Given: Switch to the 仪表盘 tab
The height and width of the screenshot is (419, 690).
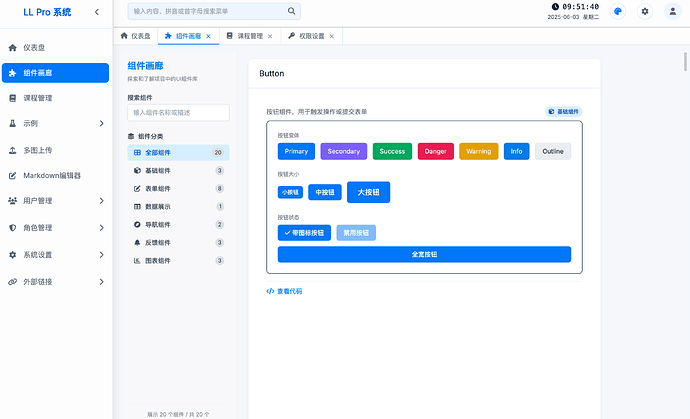Looking at the screenshot, I should point(136,36).
